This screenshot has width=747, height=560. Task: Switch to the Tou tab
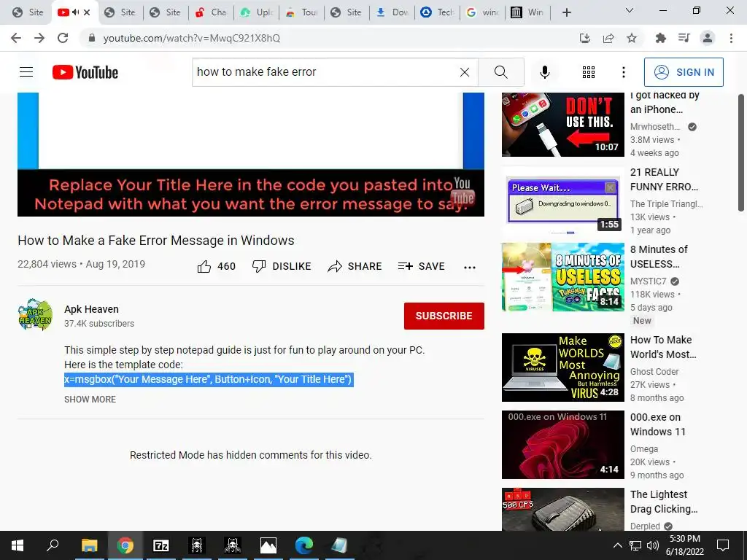tap(302, 12)
